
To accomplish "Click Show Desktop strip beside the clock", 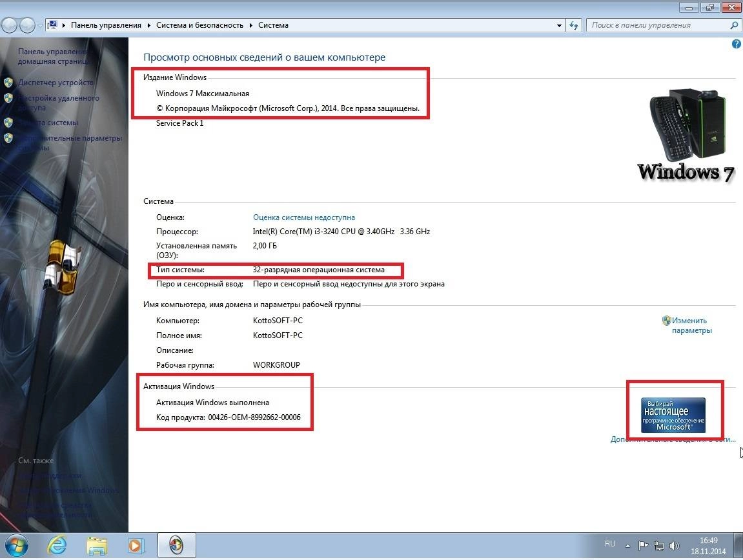I will (x=738, y=546).
